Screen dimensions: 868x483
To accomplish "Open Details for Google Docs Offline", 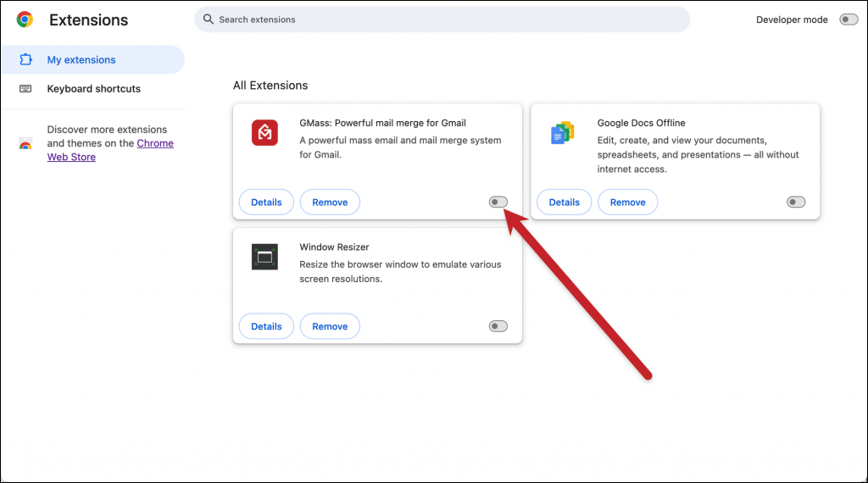I will 564,203.
